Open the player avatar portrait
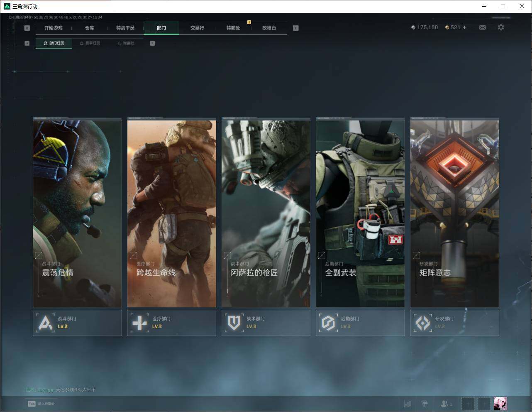 click(500, 404)
